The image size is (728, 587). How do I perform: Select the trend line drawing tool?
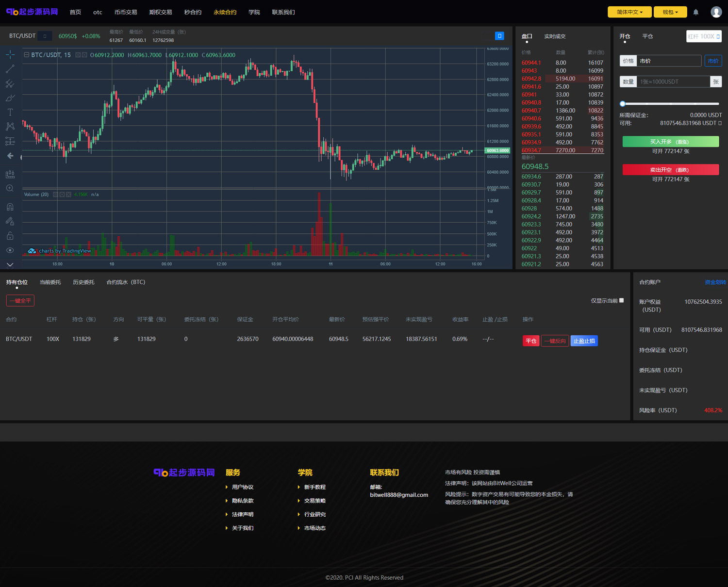10,69
